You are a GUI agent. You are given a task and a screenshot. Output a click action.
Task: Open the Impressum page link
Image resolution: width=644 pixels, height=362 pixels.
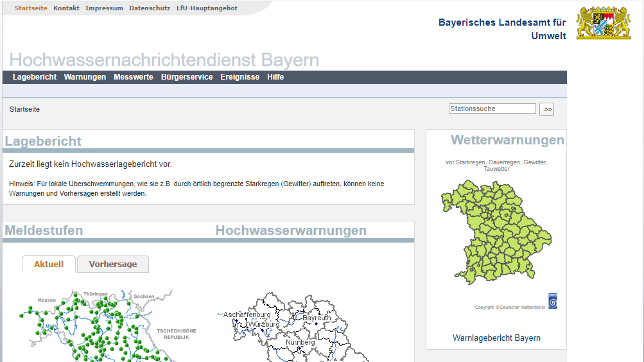104,8
